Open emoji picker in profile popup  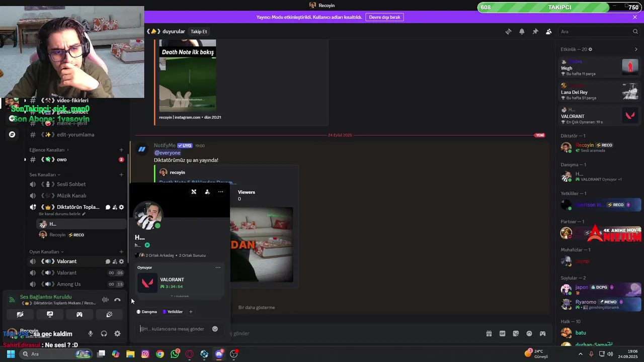[215, 329]
